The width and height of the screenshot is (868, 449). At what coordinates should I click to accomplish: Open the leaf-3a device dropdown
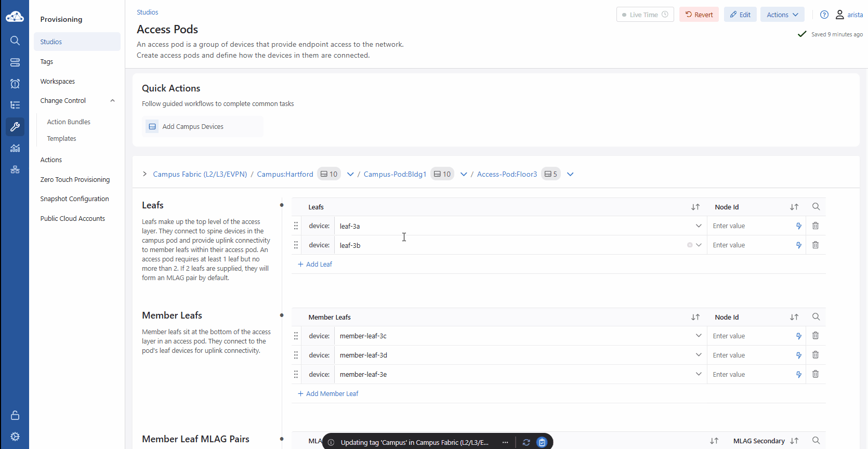pos(699,226)
